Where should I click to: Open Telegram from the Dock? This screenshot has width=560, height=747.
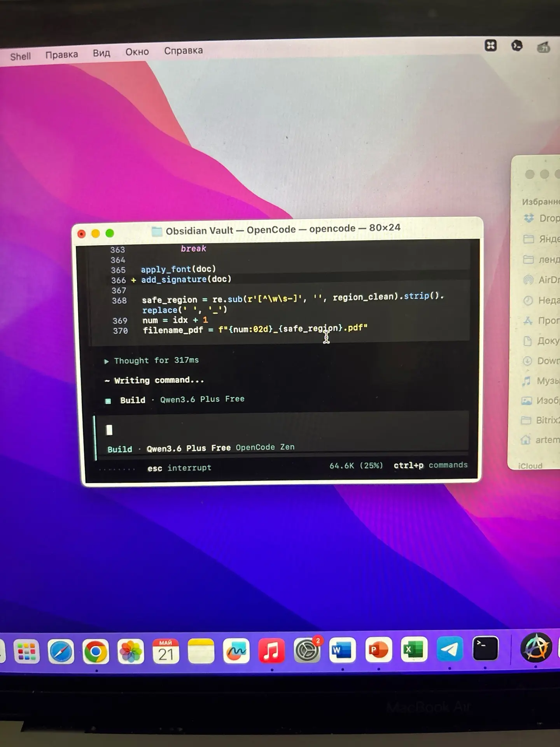point(450,649)
